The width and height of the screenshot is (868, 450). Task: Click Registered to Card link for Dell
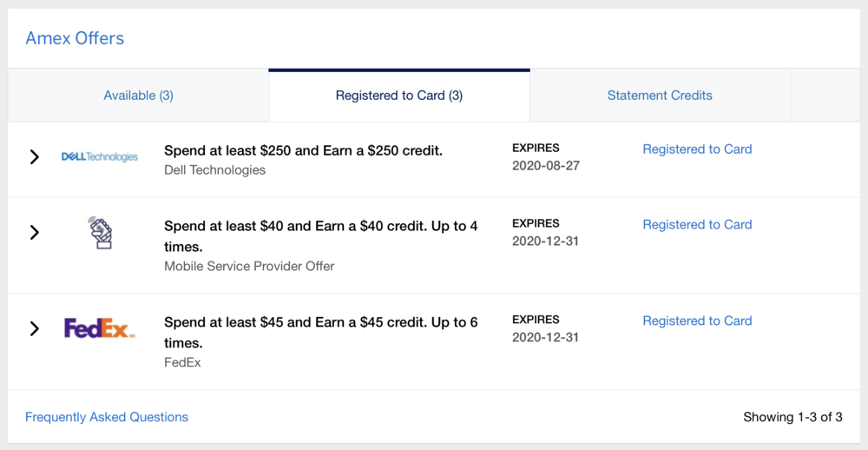tap(697, 149)
